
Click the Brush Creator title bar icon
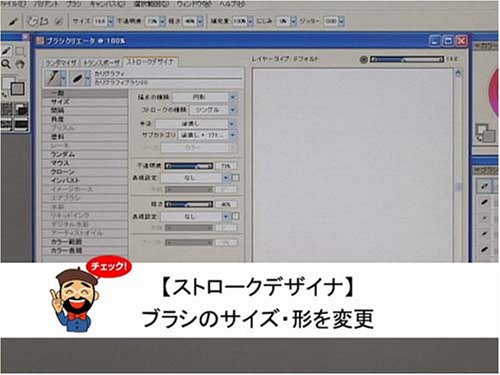(41, 41)
